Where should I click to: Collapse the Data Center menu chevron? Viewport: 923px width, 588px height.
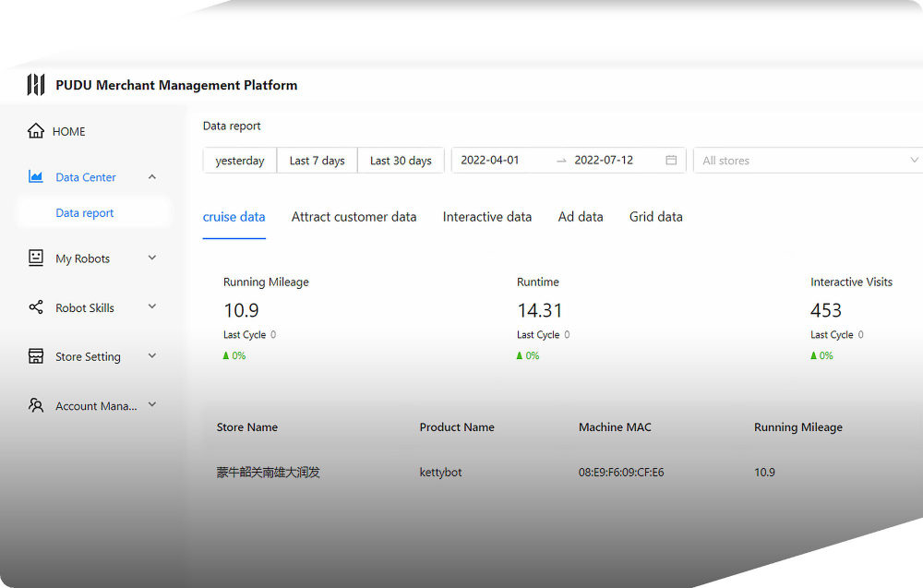coord(152,176)
